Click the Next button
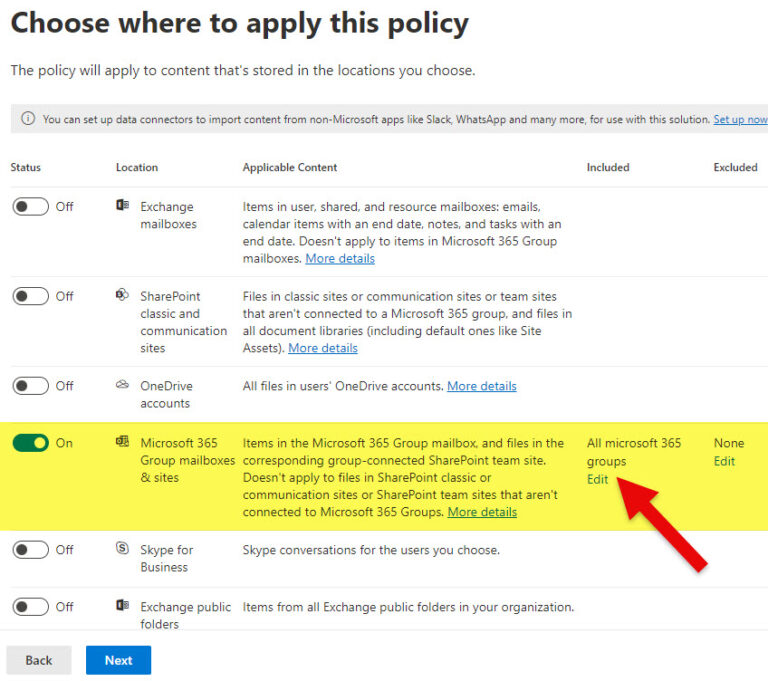The height and width of the screenshot is (681, 768). point(119,660)
